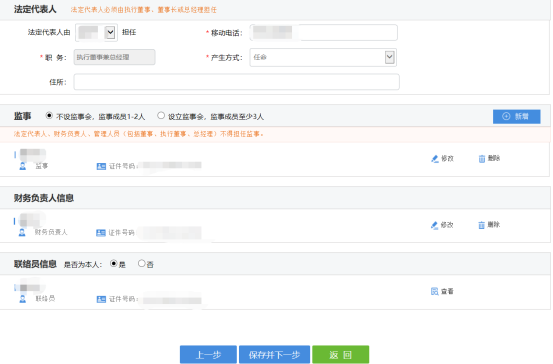This screenshot has height=364, width=553.
Task: Delete the 监事 entry
Action: 489,159
